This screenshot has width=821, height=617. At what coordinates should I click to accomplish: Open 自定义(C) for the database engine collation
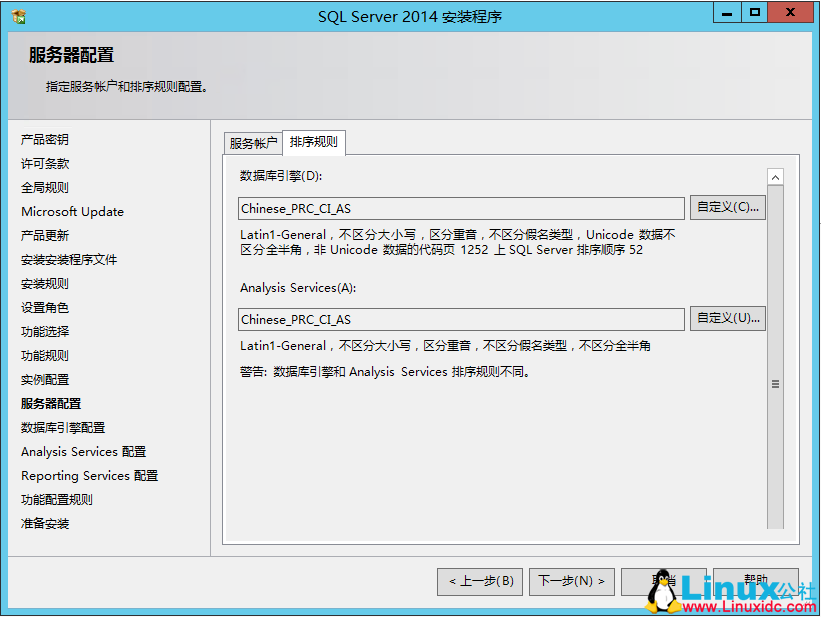point(729,207)
